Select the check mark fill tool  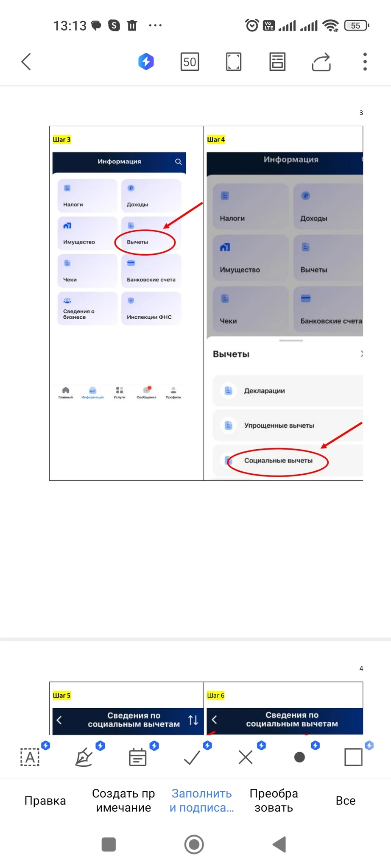[x=192, y=757]
